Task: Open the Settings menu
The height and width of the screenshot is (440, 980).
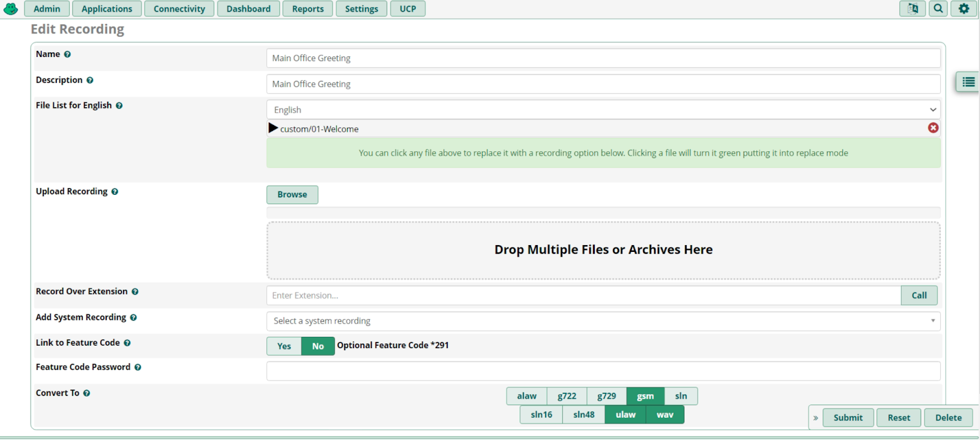Action: pos(362,9)
